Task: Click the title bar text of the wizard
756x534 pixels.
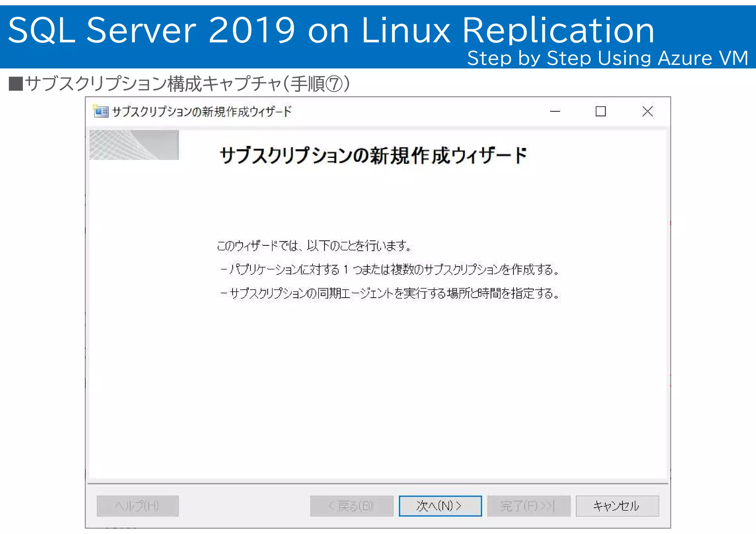Action: point(202,111)
